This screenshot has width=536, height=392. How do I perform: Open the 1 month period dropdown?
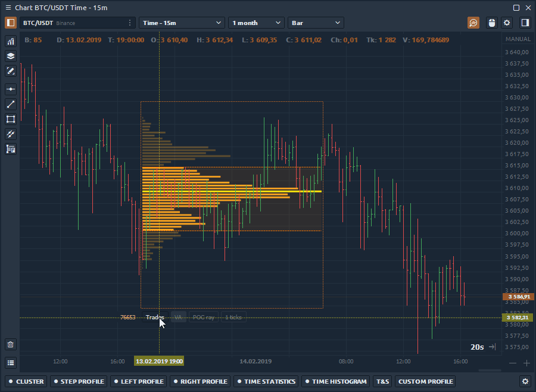click(x=255, y=23)
